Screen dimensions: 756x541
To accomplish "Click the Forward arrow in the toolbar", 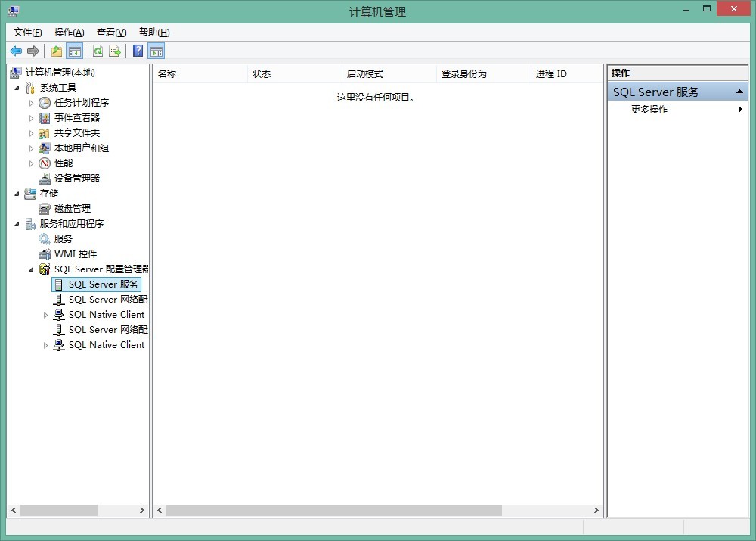I will point(33,51).
